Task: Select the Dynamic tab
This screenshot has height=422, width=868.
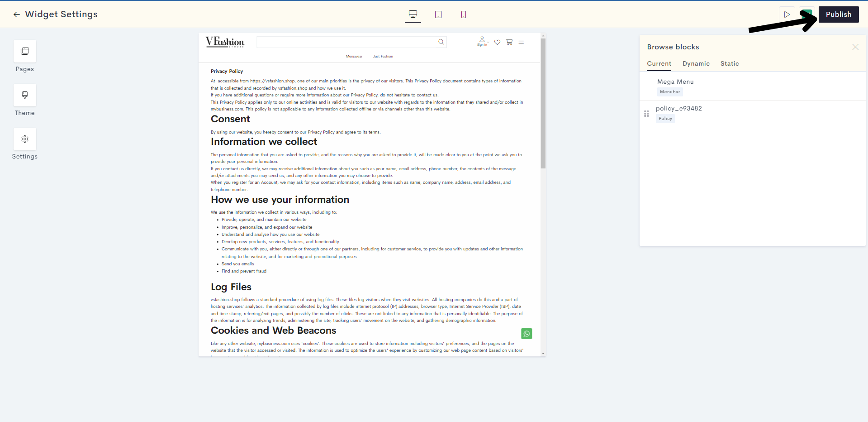Action: (x=696, y=64)
